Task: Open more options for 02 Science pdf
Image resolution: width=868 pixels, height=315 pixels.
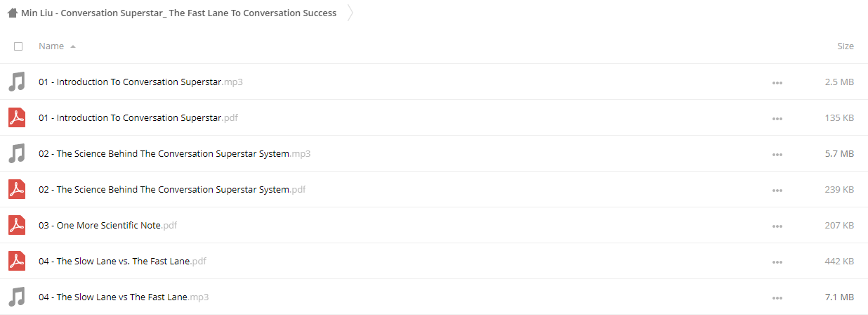Action: (x=777, y=190)
